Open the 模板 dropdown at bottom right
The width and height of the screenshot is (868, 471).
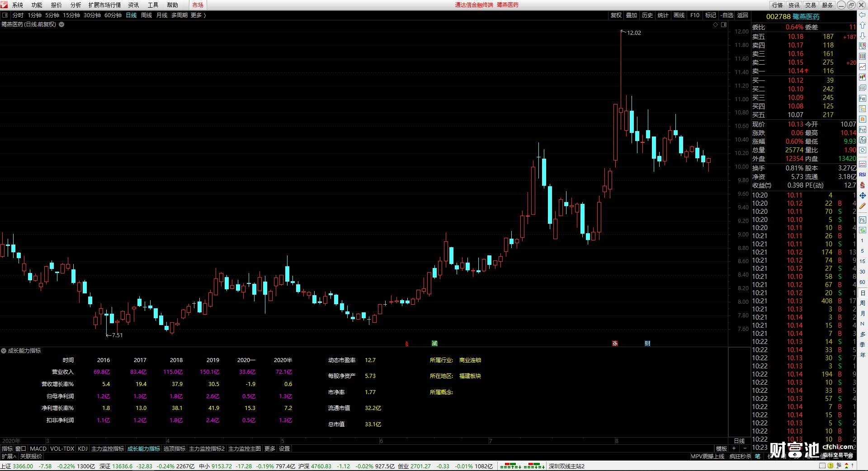[722, 449]
